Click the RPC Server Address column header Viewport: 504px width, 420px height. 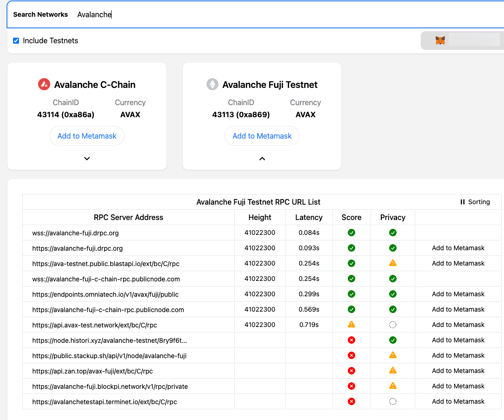(128, 217)
